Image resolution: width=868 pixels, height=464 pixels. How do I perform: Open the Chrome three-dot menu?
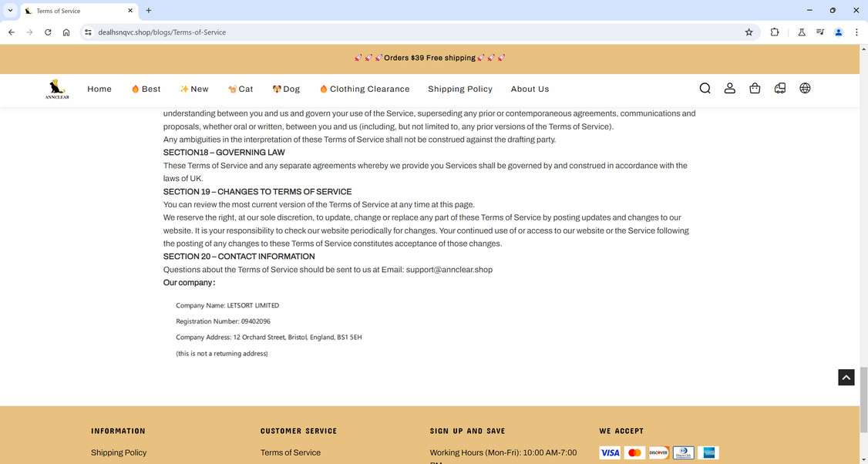(857, 32)
